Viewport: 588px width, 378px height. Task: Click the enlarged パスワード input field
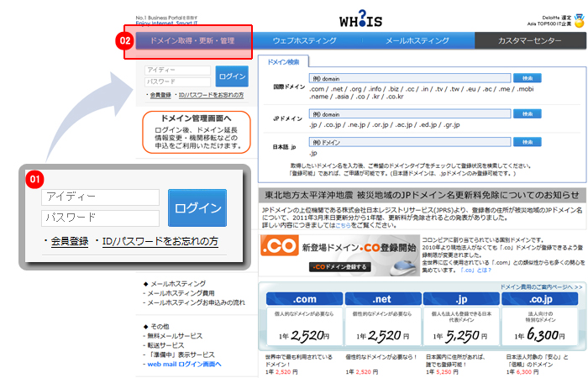101,218
